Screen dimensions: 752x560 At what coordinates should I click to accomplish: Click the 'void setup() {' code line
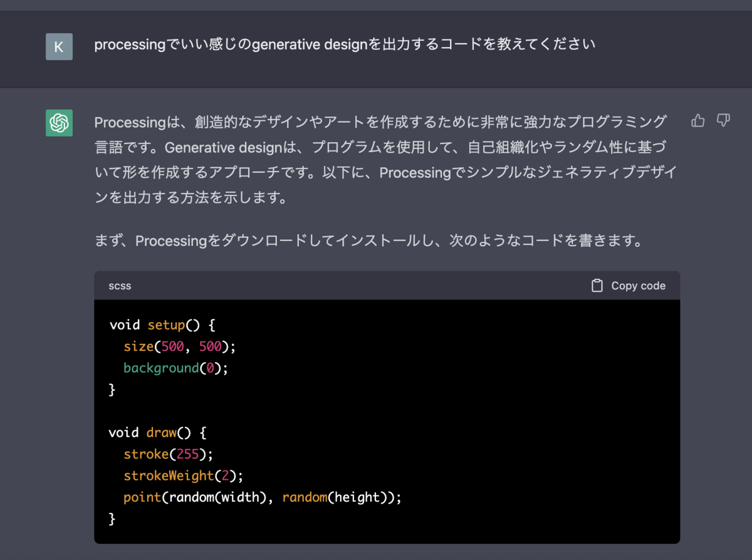(x=162, y=325)
